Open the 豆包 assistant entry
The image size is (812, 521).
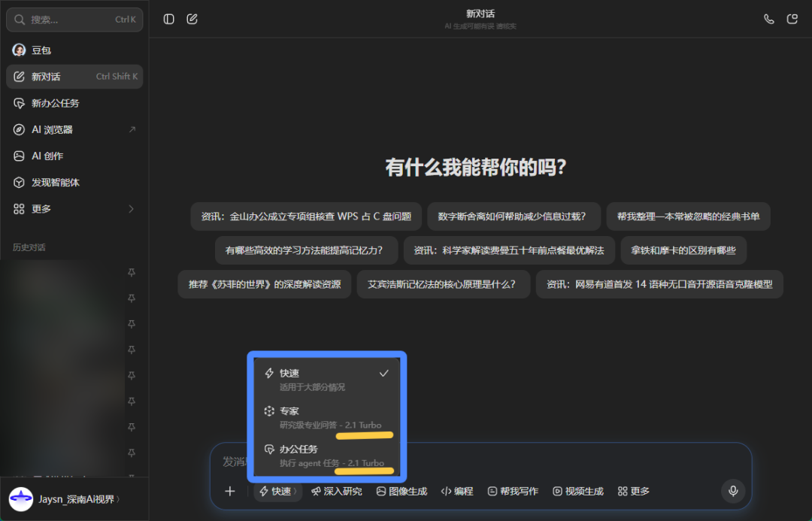pyautogui.click(x=74, y=50)
